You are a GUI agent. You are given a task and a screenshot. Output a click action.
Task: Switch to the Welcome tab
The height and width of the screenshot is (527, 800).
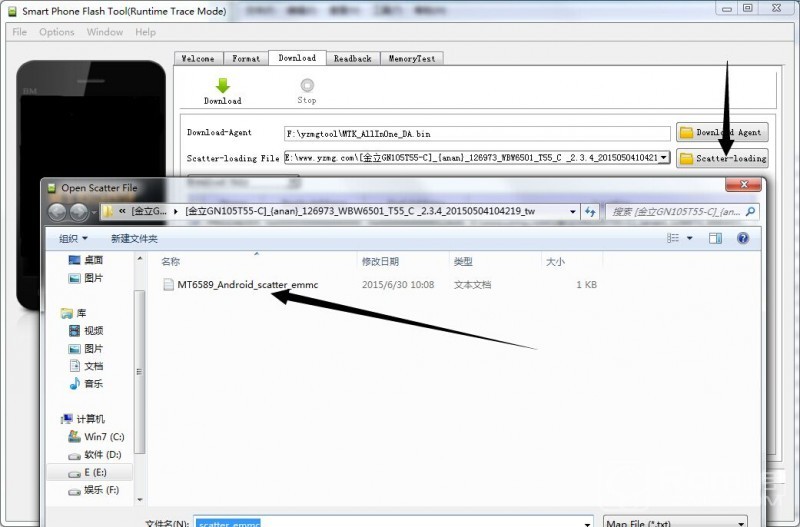tap(198, 59)
